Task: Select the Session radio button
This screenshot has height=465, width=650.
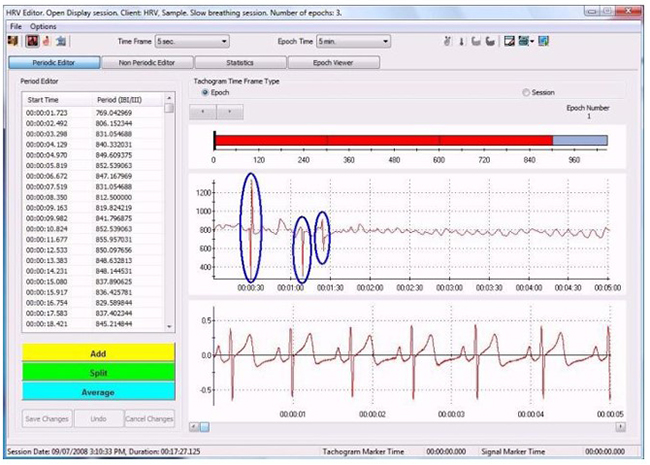Action: [526, 92]
